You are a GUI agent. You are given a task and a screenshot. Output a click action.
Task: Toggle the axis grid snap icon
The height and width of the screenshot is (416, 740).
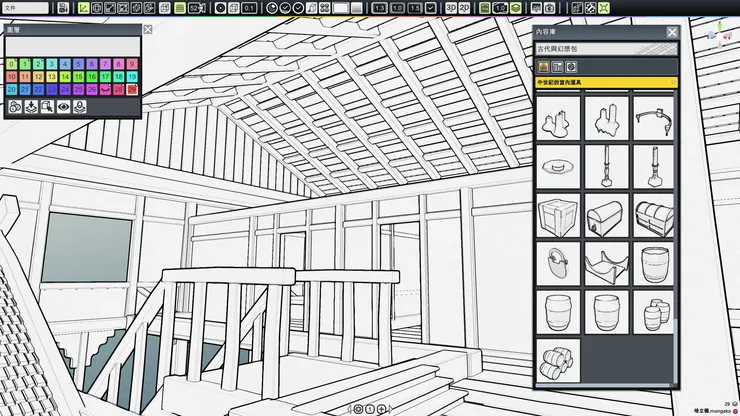84,8
